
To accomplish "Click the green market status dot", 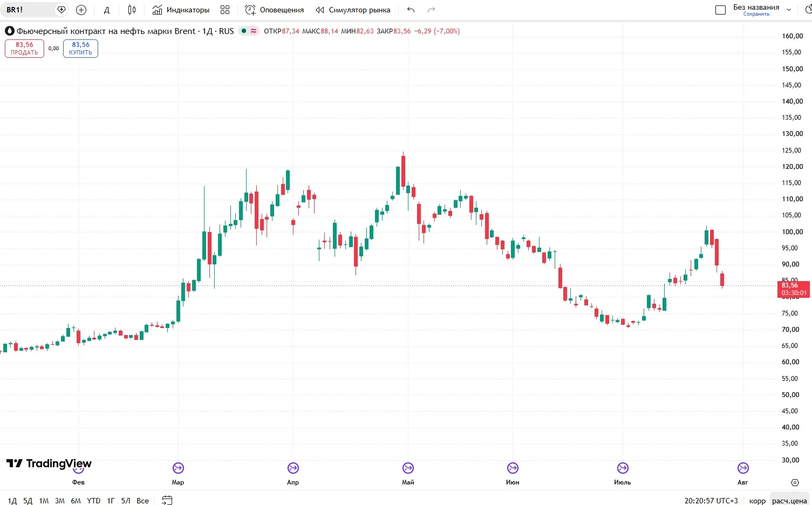I will pos(244,31).
